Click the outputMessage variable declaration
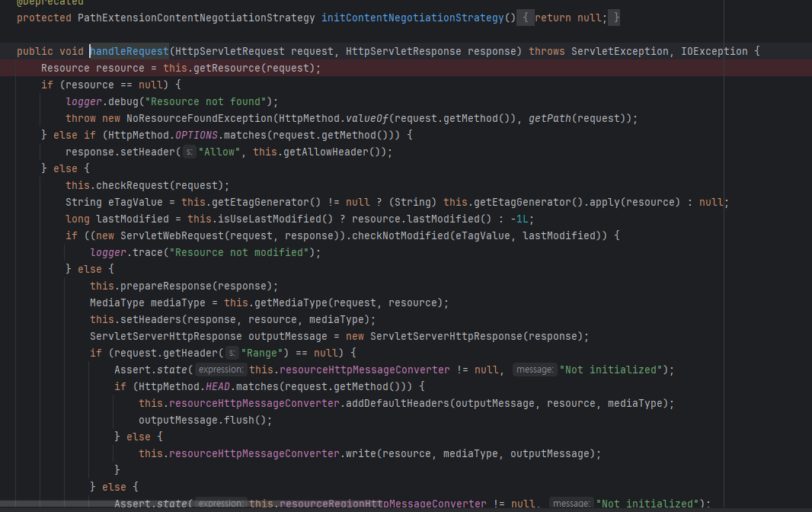This screenshot has height=512, width=812. (287, 336)
